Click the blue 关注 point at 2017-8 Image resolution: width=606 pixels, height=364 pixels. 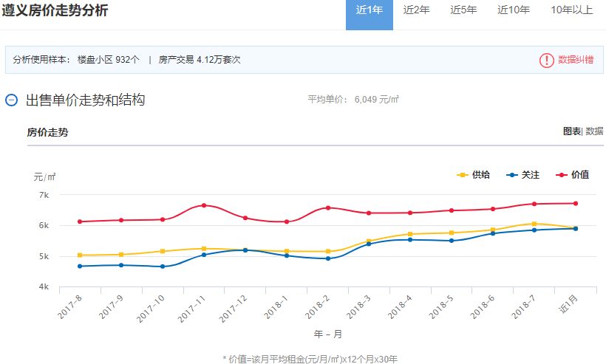pyautogui.click(x=80, y=266)
